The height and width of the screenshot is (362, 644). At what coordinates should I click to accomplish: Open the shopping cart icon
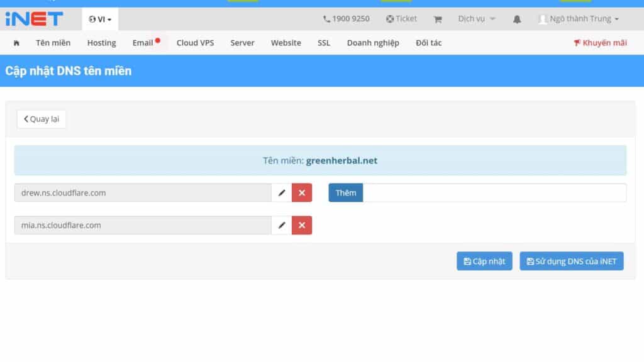coord(438,19)
